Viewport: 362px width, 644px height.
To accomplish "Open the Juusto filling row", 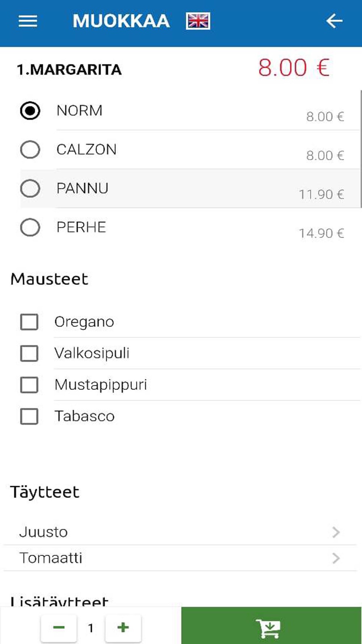I will (180, 532).
